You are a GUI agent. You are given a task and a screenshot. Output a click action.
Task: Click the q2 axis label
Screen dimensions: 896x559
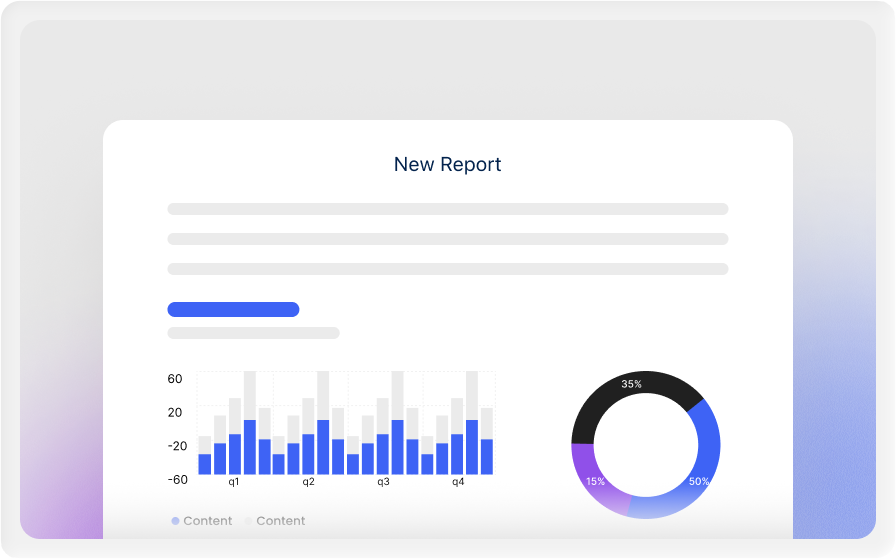click(x=309, y=482)
